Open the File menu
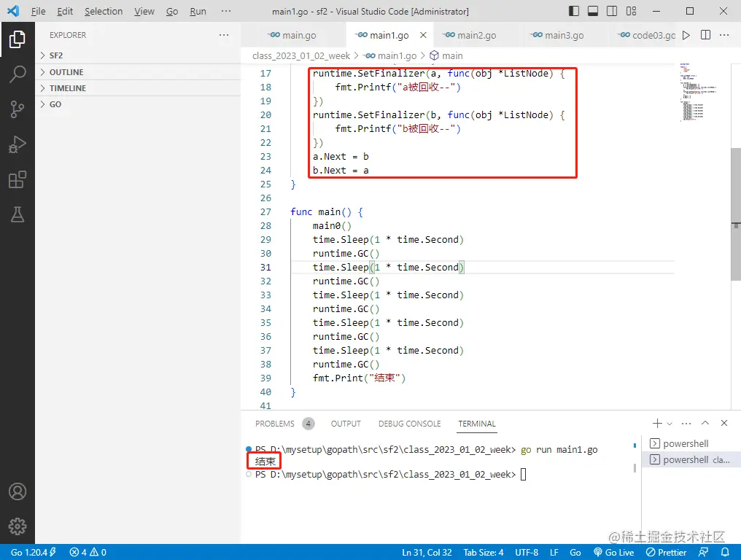This screenshot has height=560, width=741. (x=38, y=11)
